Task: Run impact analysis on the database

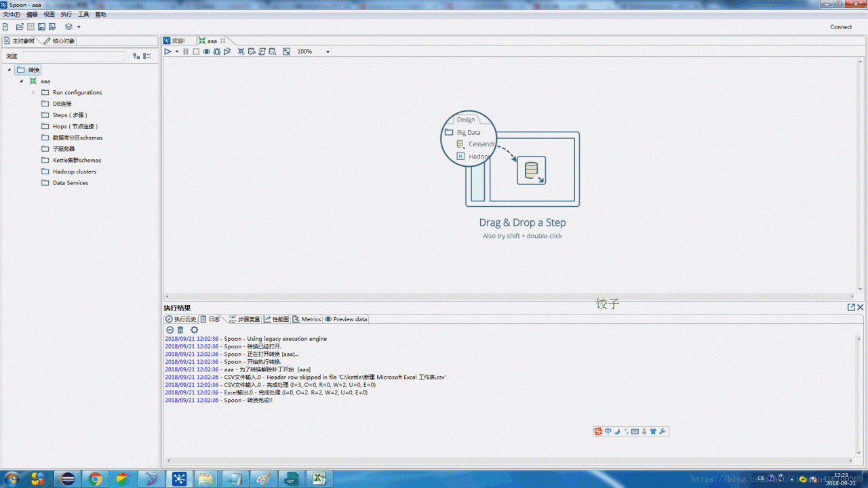Action: click(252, 52)
